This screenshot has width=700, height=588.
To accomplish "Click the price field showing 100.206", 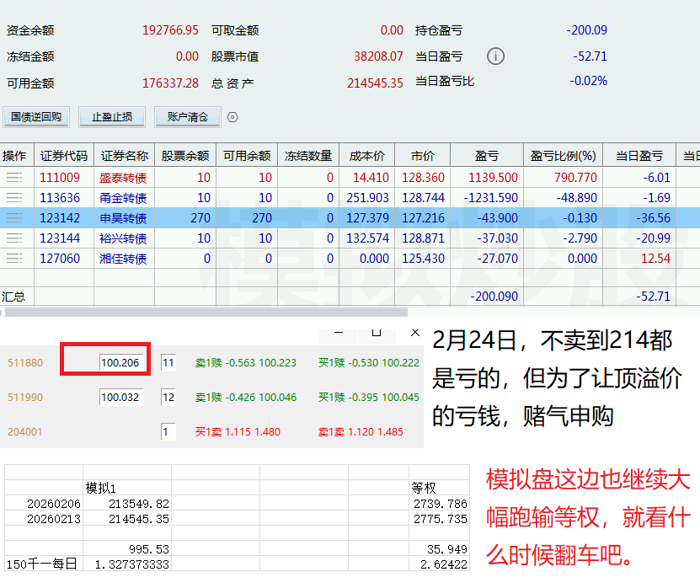I will 121,363.
